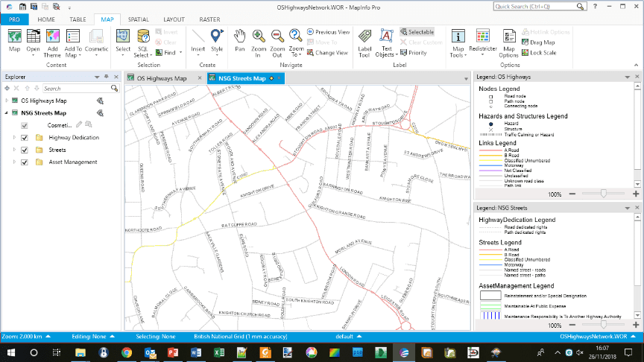Switch to the RASTER ribbon tab
Viewport: 644px width, 362px height.
[x=209, y=19]
